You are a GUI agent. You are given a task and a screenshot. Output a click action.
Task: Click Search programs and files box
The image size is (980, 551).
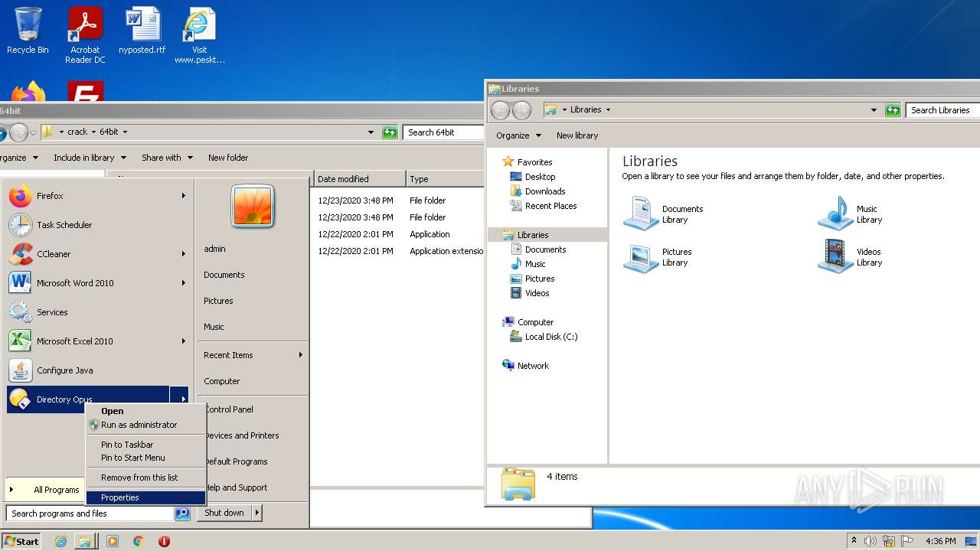90,514
